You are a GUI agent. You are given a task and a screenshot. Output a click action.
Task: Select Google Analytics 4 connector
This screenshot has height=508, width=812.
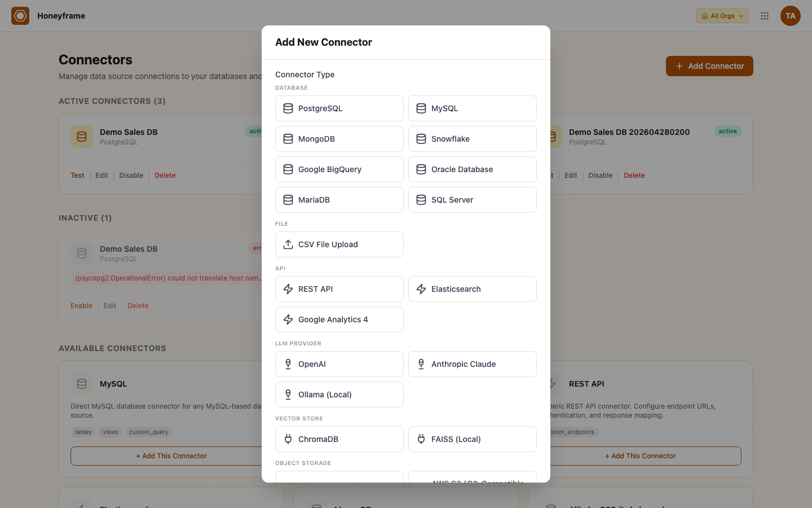tap(339, 319)
